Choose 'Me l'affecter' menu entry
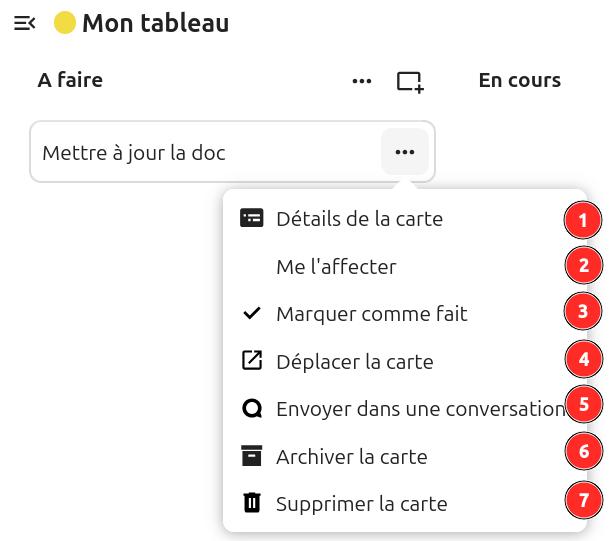Screen dimensions: 613x541 tap(336, 267)
